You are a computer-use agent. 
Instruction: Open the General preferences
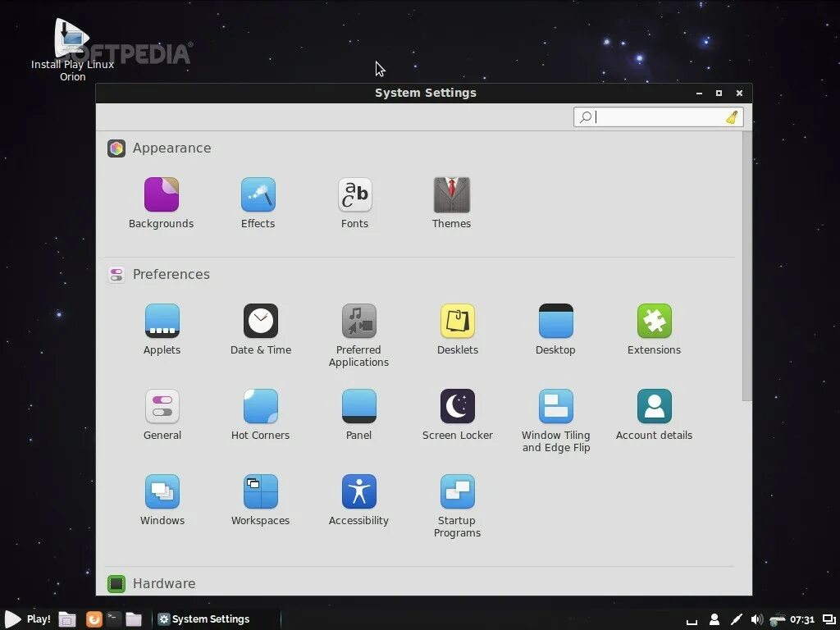click(162, 414)
